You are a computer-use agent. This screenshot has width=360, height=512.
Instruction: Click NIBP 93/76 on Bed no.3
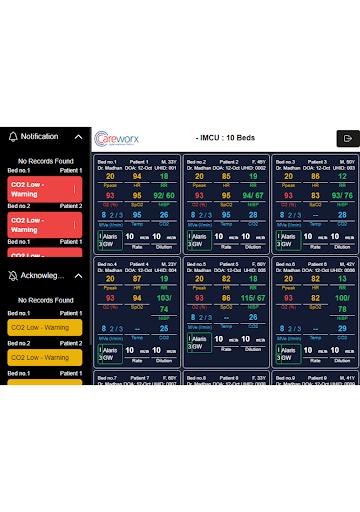point(342,196)
